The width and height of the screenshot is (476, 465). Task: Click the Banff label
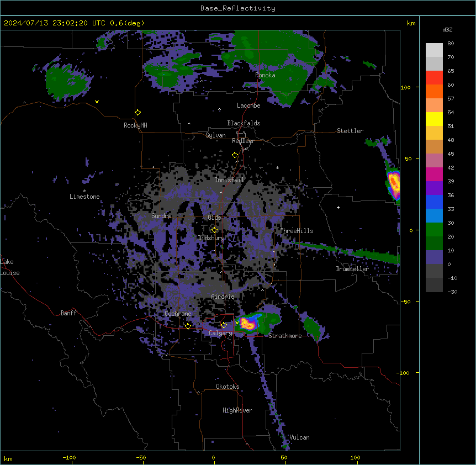(68, 313)
